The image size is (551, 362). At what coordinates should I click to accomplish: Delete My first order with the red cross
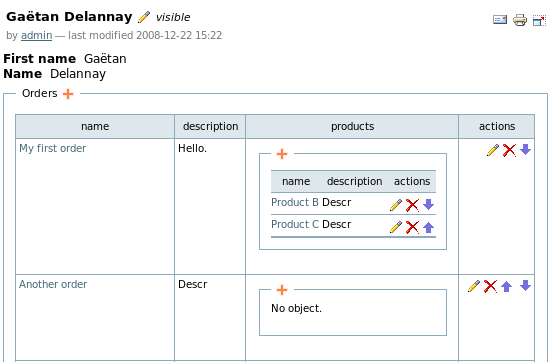point(509,150)
